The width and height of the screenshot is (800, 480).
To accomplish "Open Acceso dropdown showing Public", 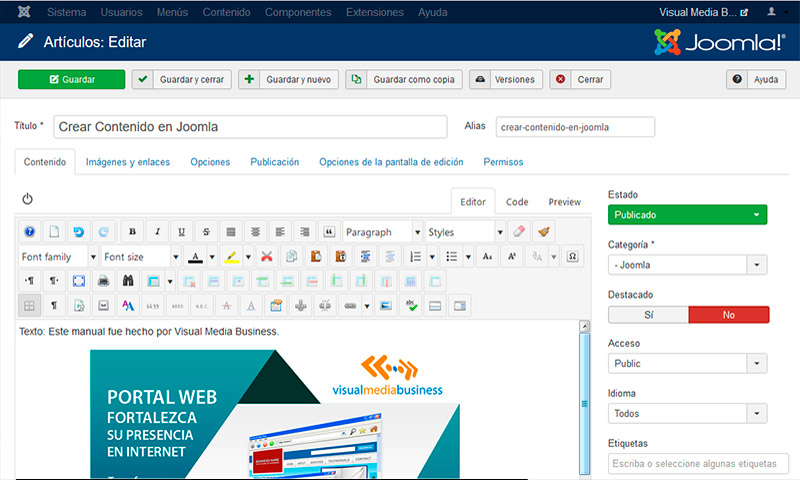I will point(687,363).
